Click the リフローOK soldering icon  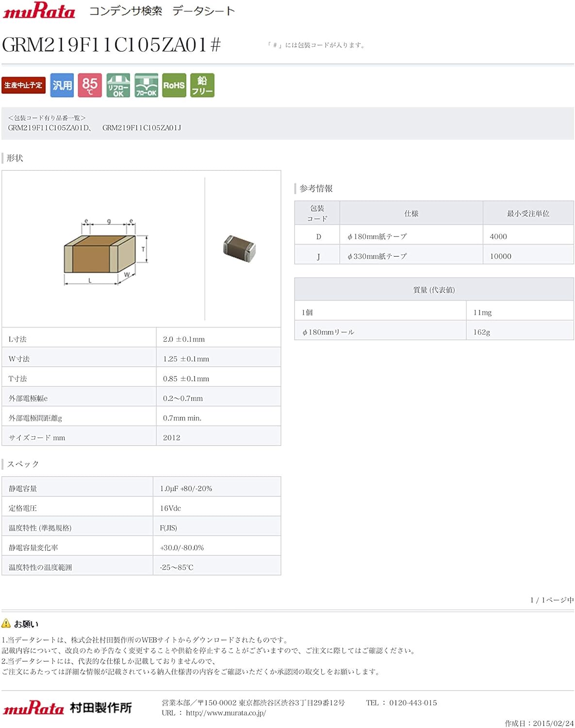[x=118, y=85]
